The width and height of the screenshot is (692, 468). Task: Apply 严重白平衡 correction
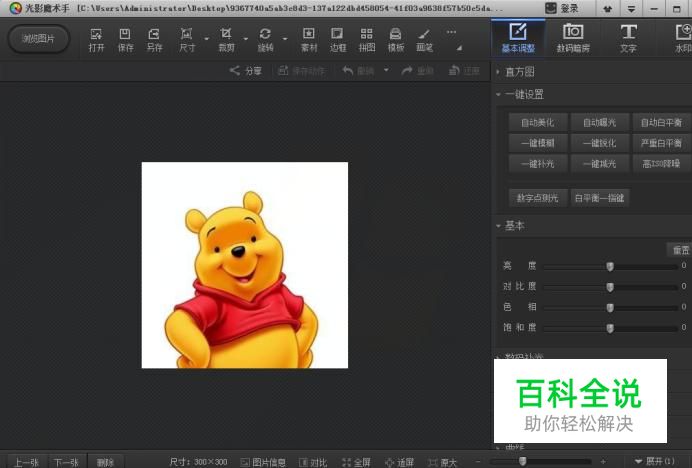tap(661, 143)
